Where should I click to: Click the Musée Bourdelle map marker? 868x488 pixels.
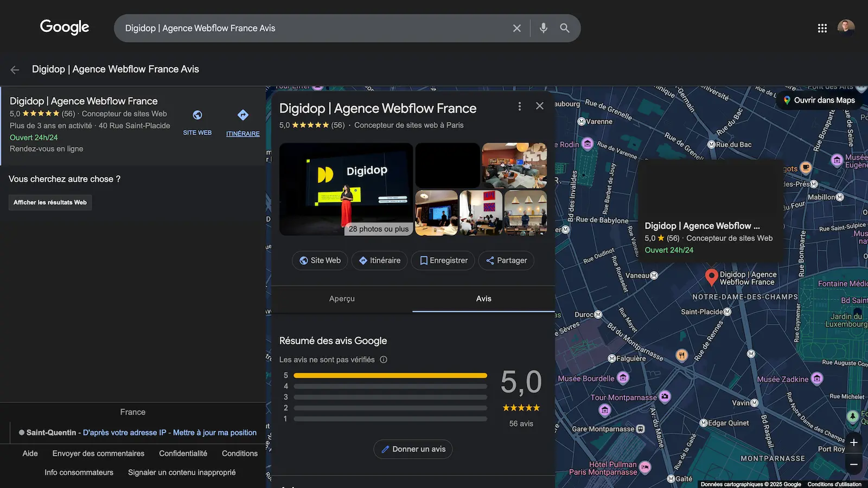[623, 378]
